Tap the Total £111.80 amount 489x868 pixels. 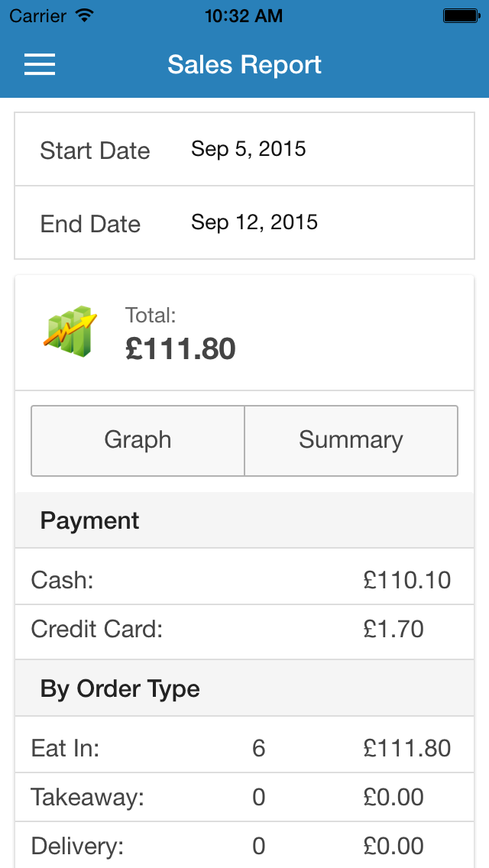(180, 348)
